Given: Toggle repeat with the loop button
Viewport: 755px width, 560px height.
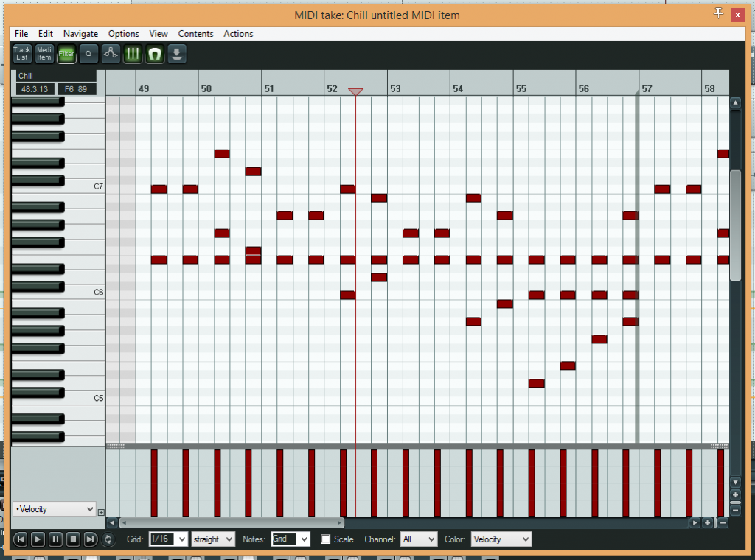Looking at the screenshot, I should tap(108, 539).
